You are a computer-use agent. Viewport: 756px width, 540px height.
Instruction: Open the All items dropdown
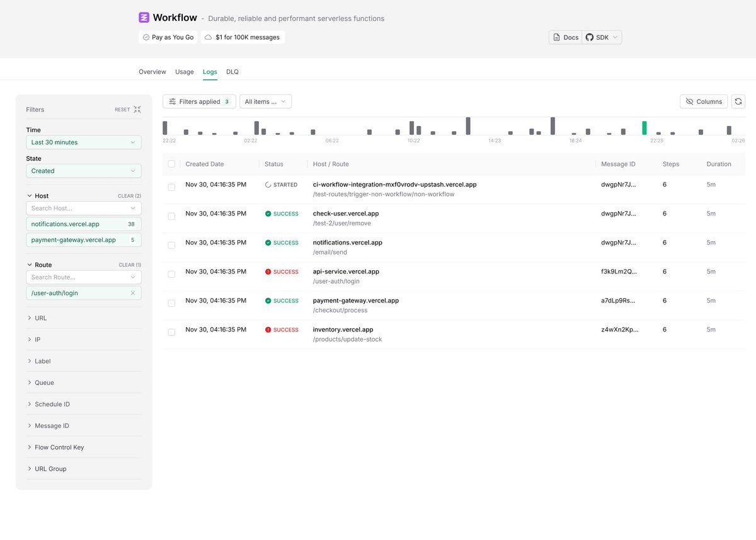click(x=265, y=101)
